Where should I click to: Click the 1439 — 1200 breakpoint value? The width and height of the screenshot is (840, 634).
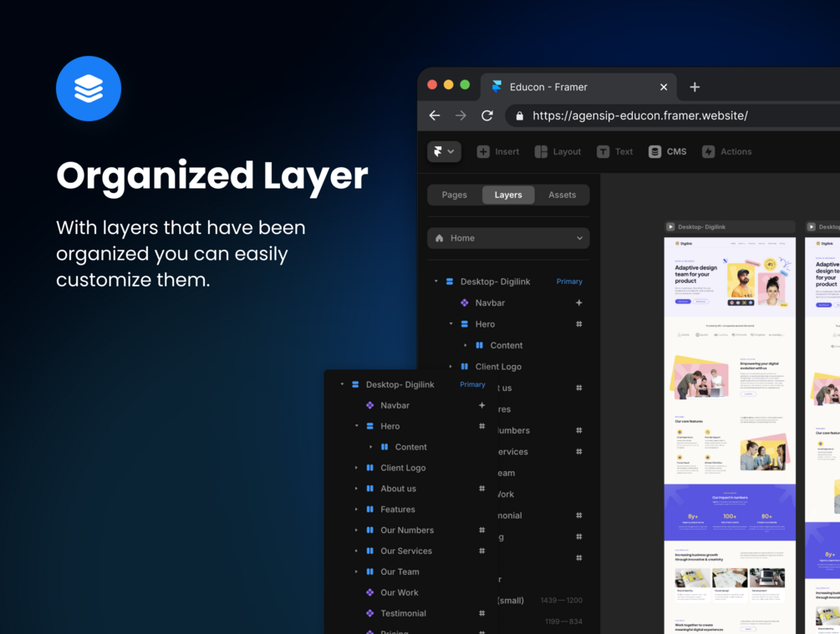click(562, 601)
